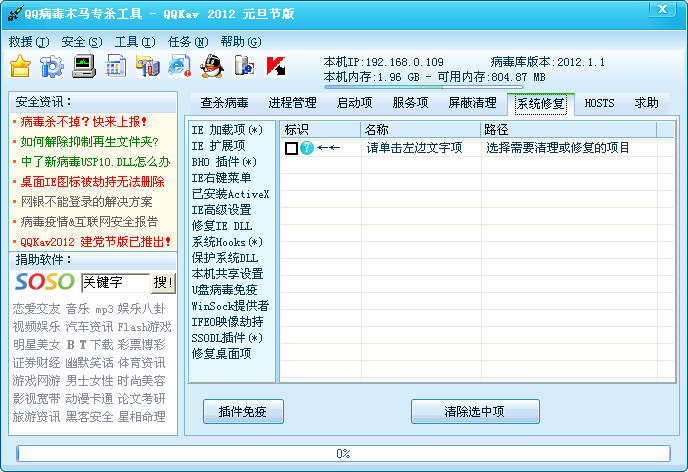Switch to the 求助 tab
Viewport: 688px width, 472px height.
[x=646, y=103]
